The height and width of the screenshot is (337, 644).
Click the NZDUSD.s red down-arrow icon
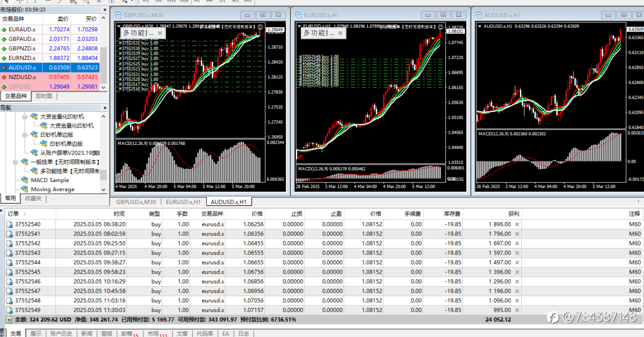5,77
